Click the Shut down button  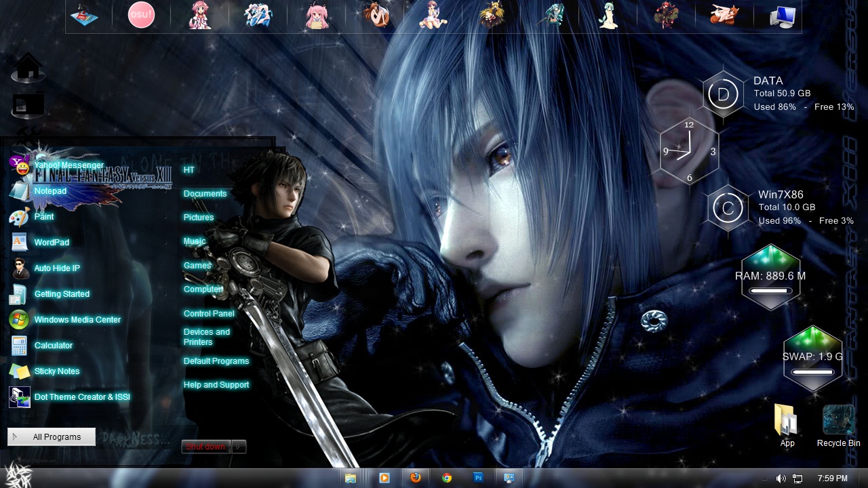tap(206, 446)
